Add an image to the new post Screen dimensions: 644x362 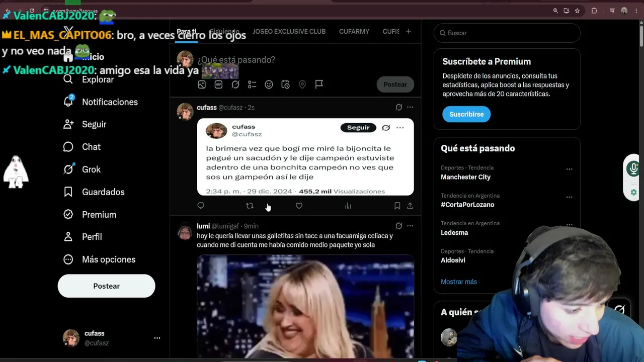point(202,84)
